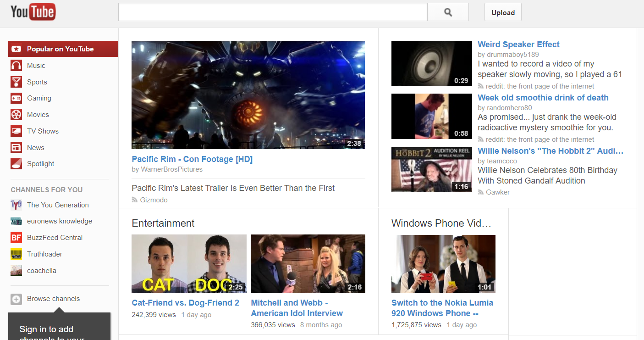Screen dimensions: 644x340
Task: Open the Windows Phone Vid… section heading
Action: pyautogui.click(x=441, y=223)
